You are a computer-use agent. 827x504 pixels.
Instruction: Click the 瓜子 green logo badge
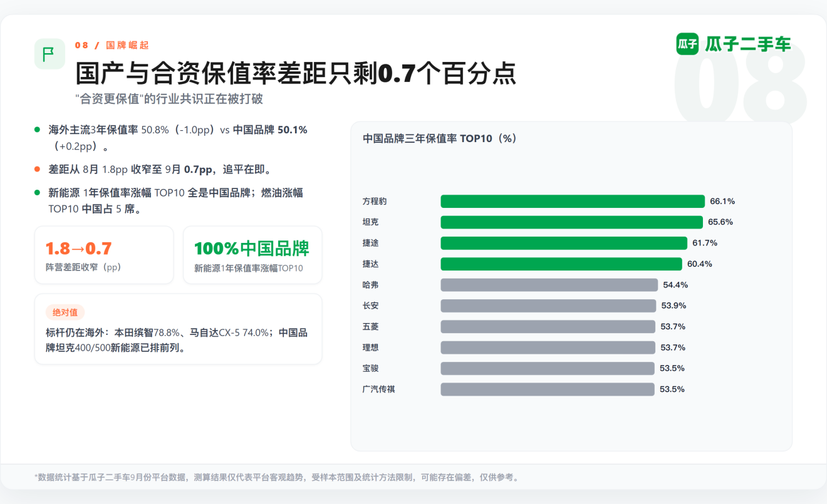(687, 44)
